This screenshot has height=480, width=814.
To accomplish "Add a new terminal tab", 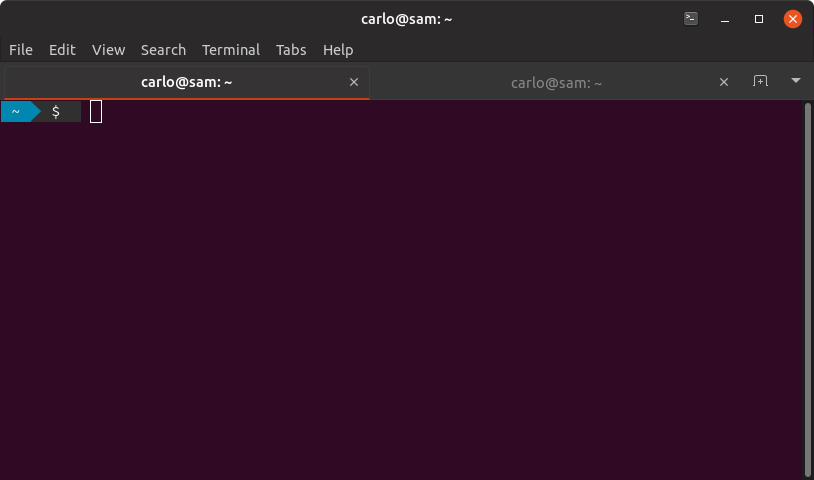I will pyautogui.click(x=760, y=81).
